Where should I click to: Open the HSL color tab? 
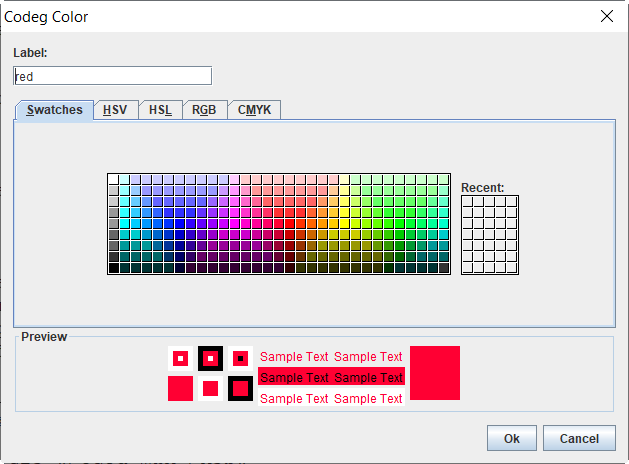pyautogui.click(x=160, y=110)
